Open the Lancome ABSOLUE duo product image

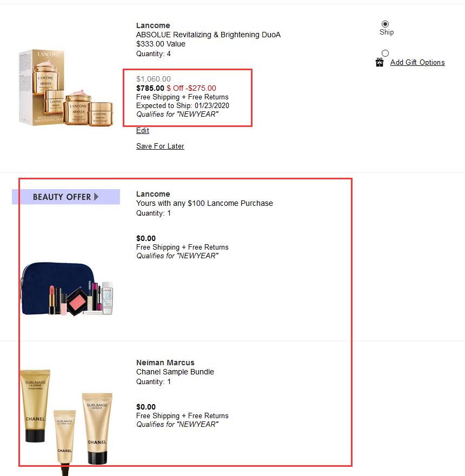(x=65, y=88)
